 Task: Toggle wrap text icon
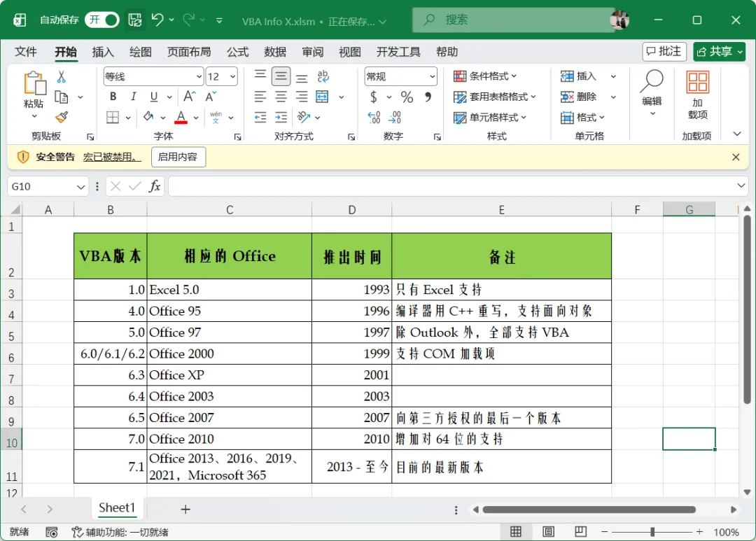(x=323, y=76)
